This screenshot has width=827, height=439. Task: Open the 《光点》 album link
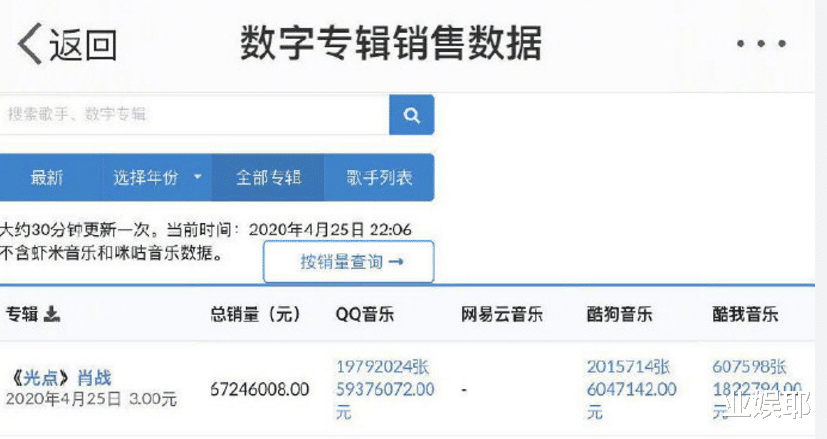40,378
